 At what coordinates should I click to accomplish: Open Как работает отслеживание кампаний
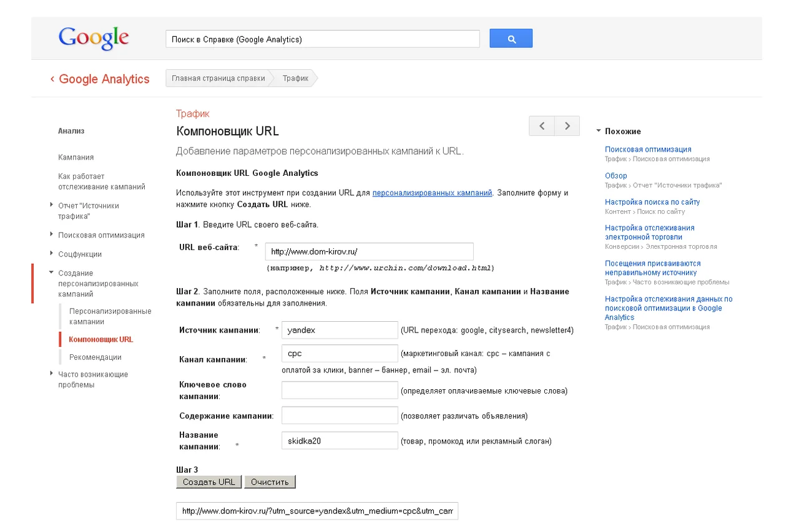pyautogui.click(x=102, y=181)
